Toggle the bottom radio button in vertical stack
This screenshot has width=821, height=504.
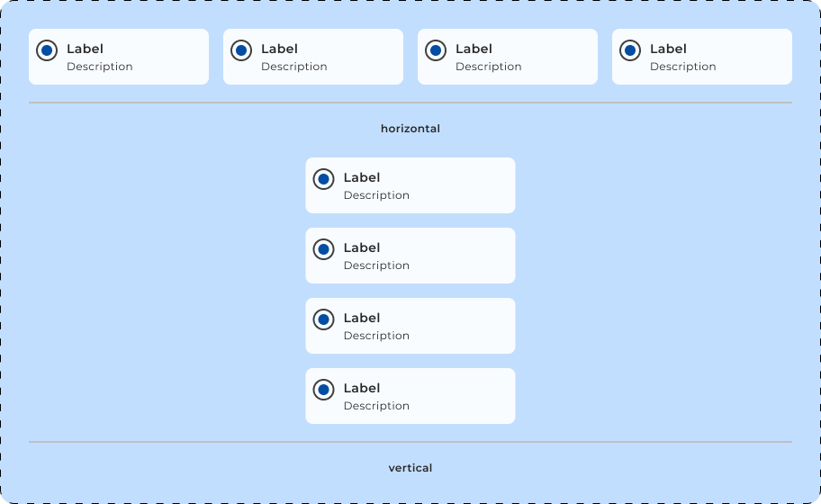(323, 390)
